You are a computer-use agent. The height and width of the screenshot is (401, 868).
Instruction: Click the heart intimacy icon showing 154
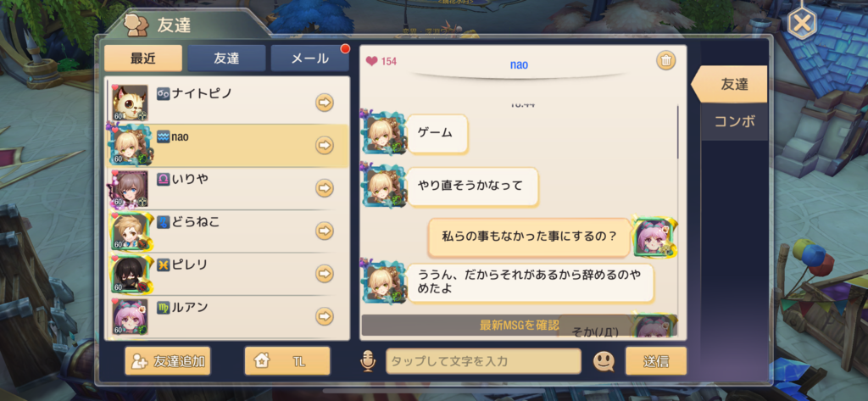[371, 62]
